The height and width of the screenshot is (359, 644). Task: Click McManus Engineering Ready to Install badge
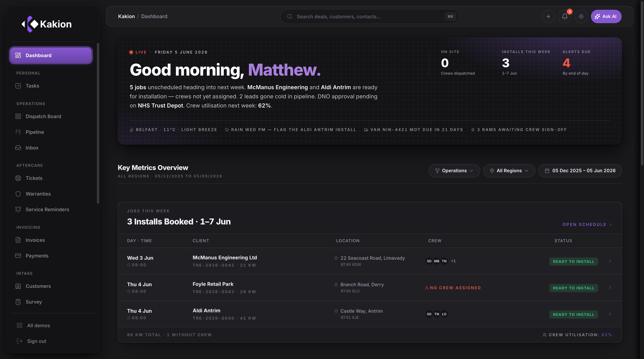pos(574,261)
